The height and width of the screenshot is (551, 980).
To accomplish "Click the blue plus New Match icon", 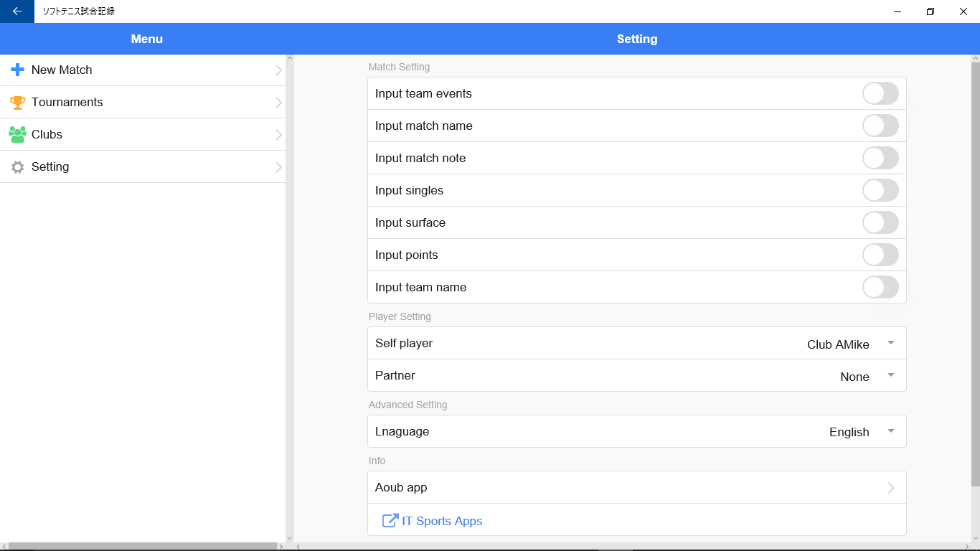I will [18, 70].
